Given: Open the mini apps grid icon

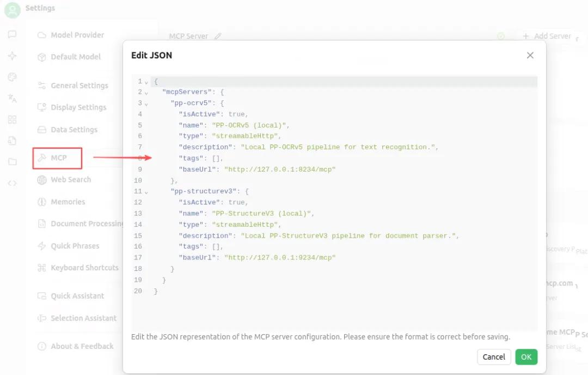Looking at the screenshot, I should pos(12,119).
